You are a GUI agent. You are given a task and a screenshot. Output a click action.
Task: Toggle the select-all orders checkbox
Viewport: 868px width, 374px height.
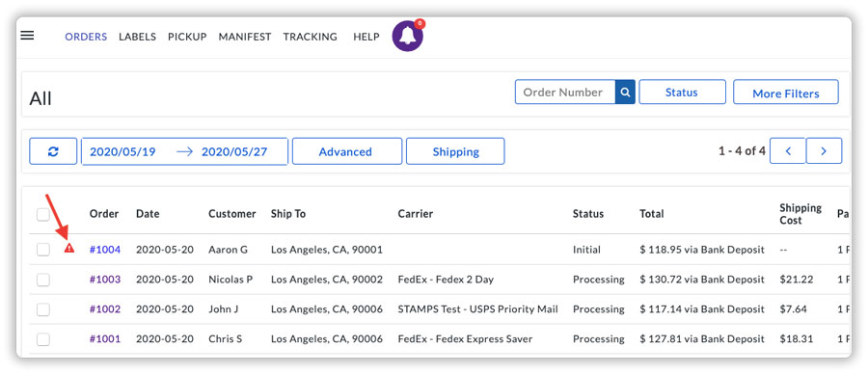[43, 214]
